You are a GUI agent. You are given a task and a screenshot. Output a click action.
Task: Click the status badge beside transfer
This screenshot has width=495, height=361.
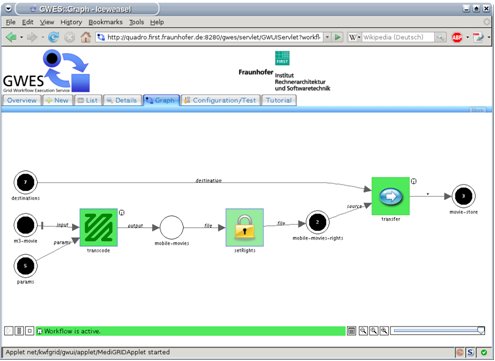pos(414,181)
